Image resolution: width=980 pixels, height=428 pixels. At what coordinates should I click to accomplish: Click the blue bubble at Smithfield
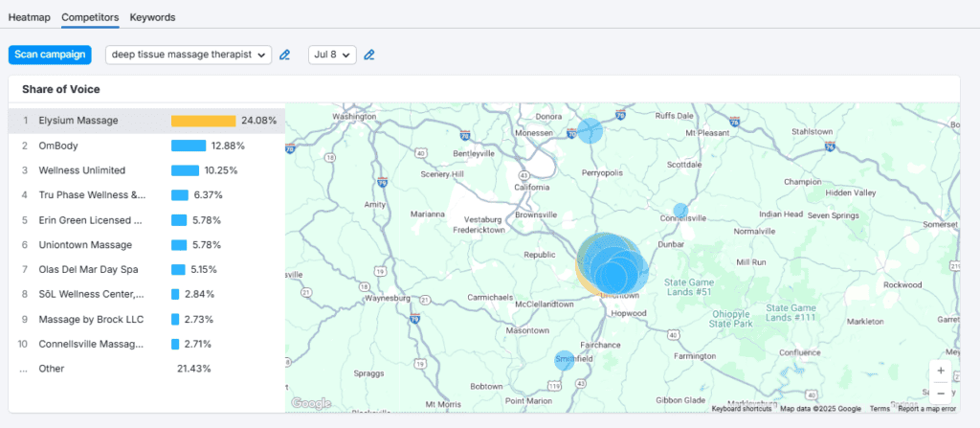565,360
